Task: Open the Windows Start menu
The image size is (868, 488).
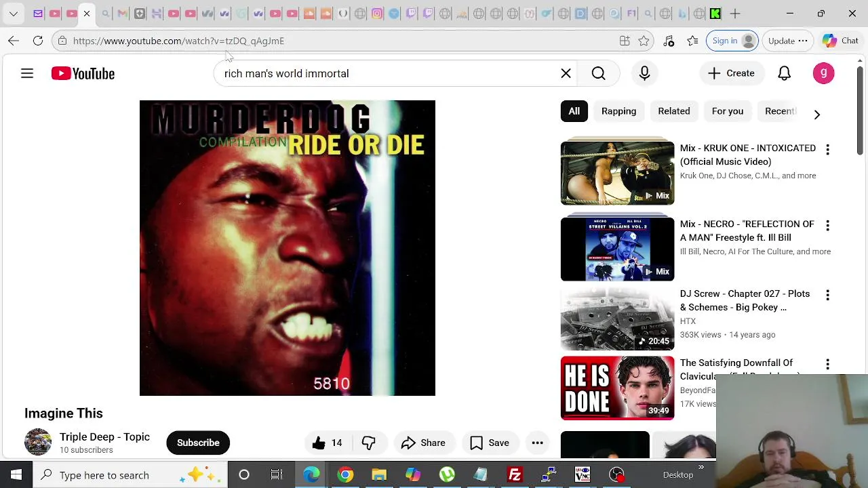Action: coord(16,475)
